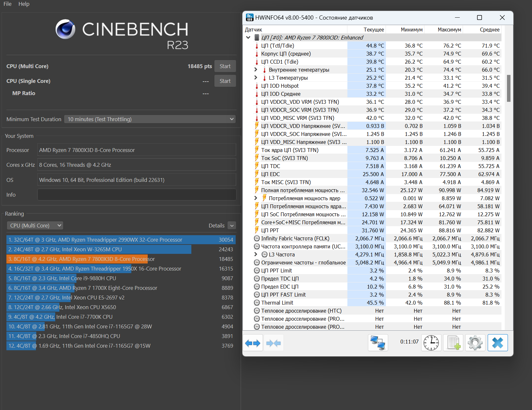532x410 pixels.
Task: Click the expand-columns double arrow icon in HWiNFO
Action: 253,343
